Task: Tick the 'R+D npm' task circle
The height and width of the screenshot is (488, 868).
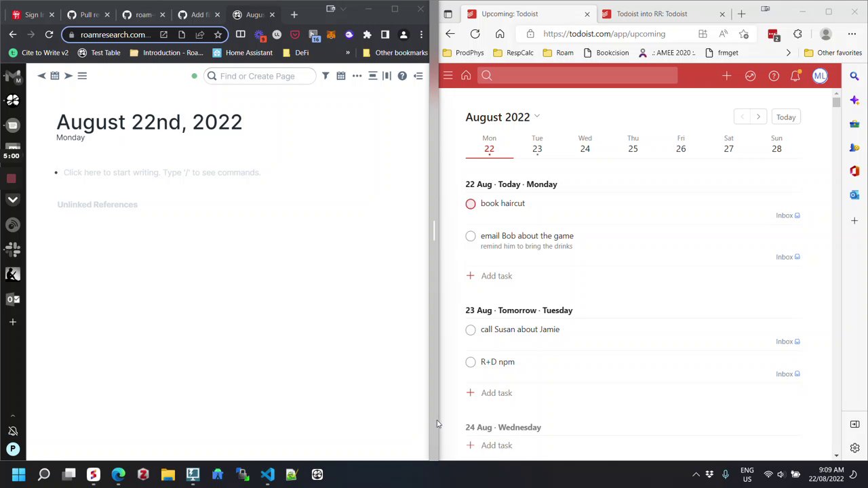Action: (x=471, y=363)
